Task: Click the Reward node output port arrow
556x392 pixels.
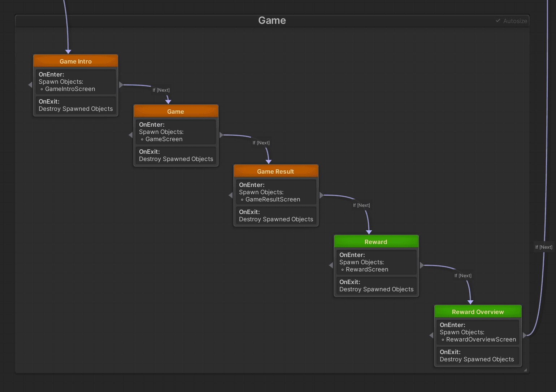Action: click(x=422, y=265)
